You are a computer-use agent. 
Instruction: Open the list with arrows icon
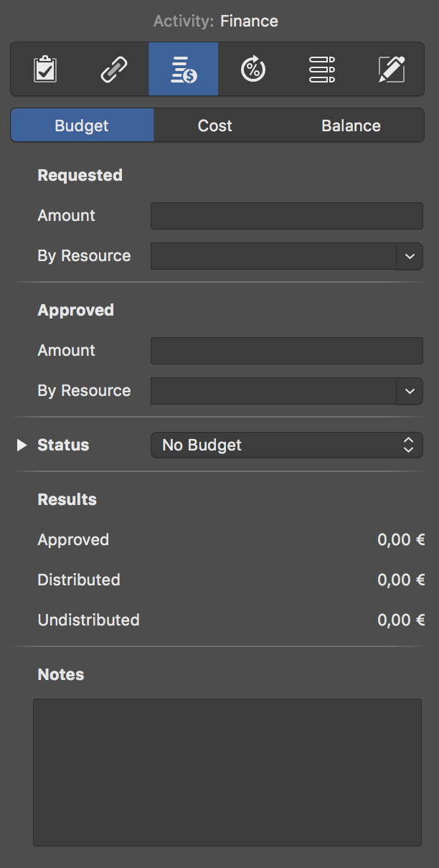tap(322, 70)
